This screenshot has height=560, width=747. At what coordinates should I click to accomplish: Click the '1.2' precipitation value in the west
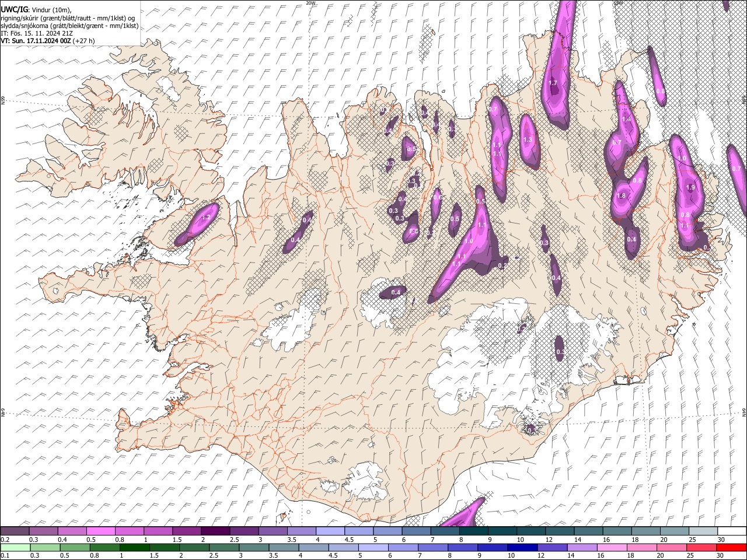(205, 217)
